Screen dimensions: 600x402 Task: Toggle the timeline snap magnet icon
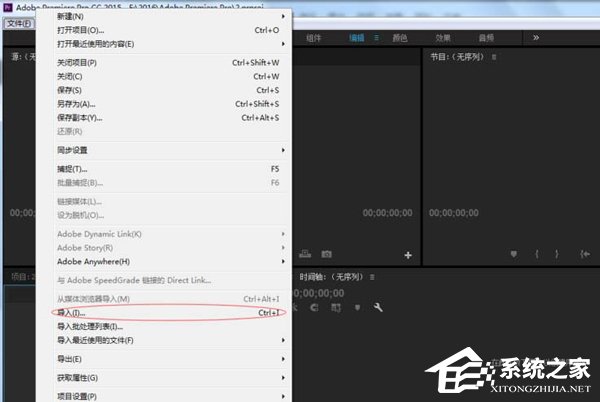pos(314,307)
